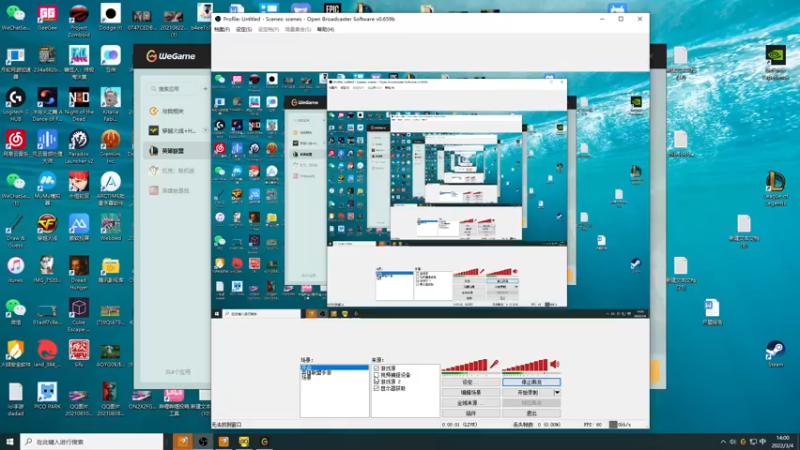Show hidden system tray icons arrow

[723, 442]
